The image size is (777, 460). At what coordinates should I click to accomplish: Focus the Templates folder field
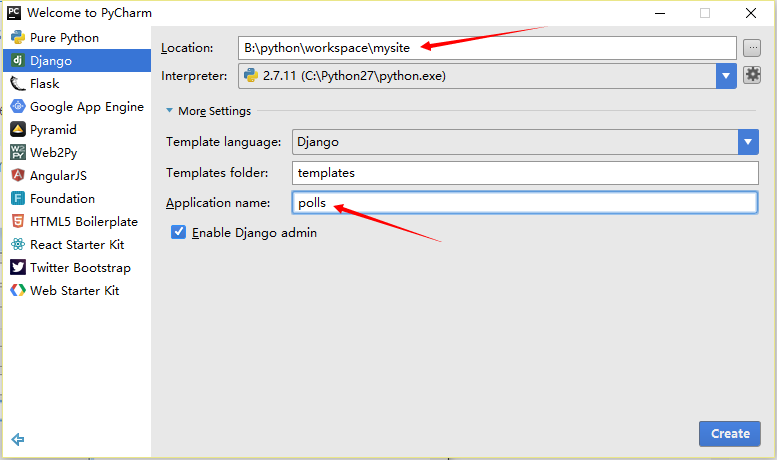[525, 172]
